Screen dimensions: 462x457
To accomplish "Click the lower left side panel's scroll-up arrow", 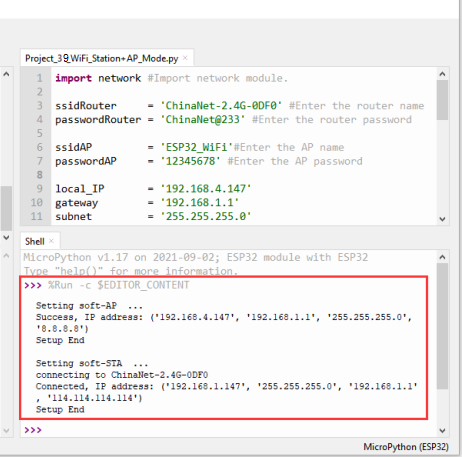I will click(x=6, y=256).
